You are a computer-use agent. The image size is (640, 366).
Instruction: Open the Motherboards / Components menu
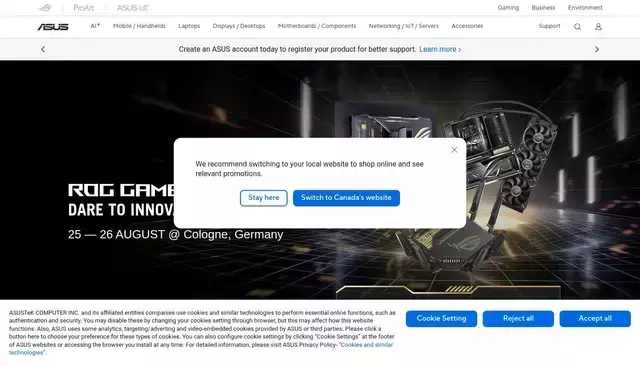pyautogui.click(x=317, y=26)
